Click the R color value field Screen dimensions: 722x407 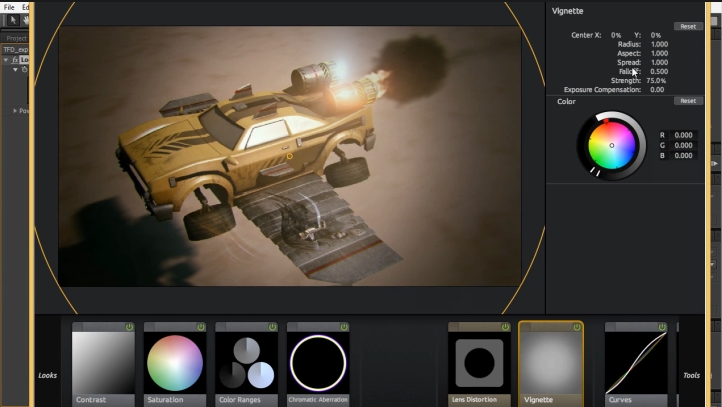coord(683,135)
